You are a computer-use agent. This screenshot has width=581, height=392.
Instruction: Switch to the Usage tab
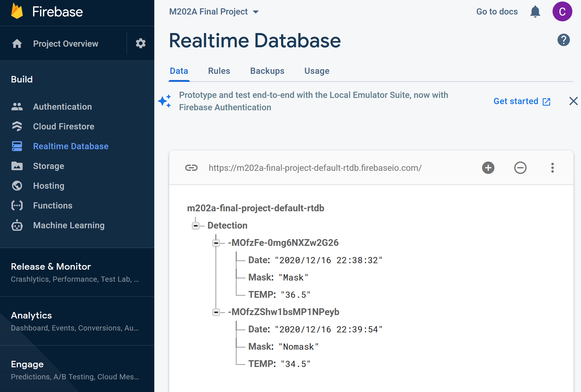317,71
